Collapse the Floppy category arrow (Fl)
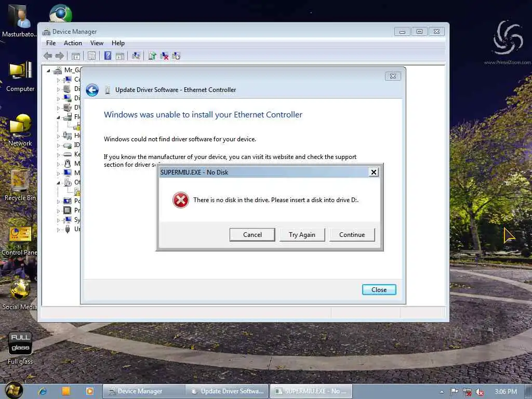Viewport: 532px width, 399px height. 58,117
